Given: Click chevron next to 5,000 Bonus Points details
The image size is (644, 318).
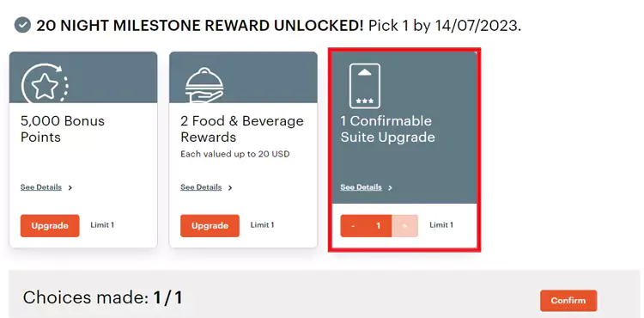Looking at the screenshot, I should 70,187.
